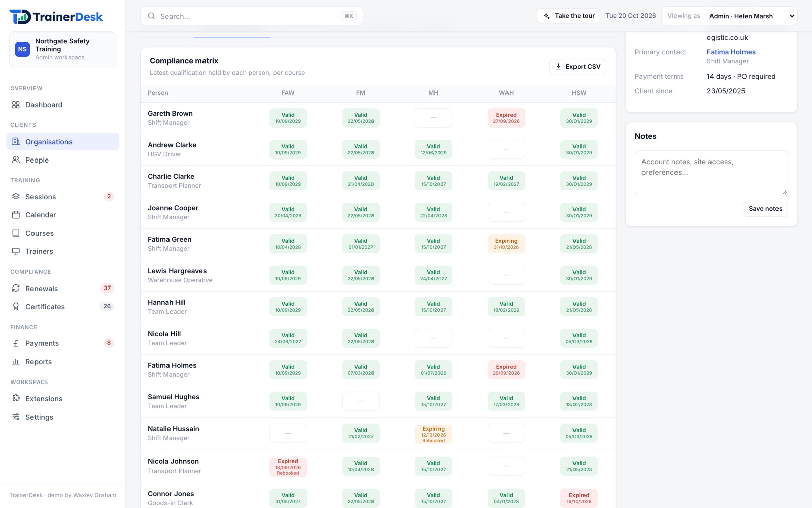Open the Northgate Safety Training workspace card
812x508 pixels.
click(x=63, y=49)
